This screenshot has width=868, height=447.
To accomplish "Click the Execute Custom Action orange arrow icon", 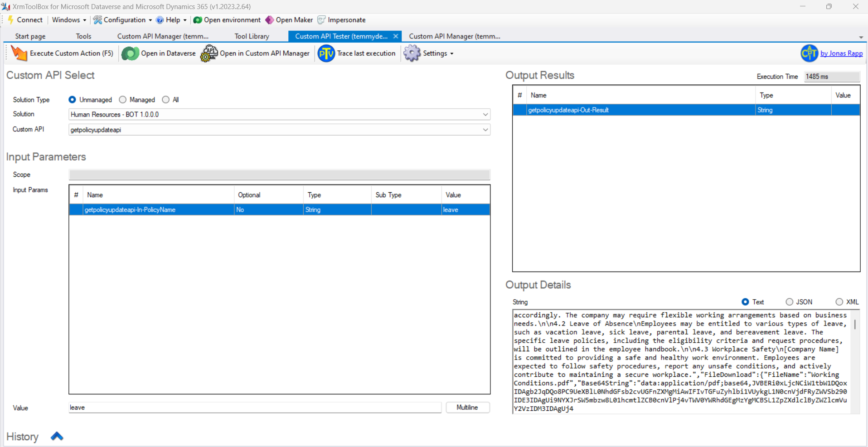I will click(x=19, y=53).
